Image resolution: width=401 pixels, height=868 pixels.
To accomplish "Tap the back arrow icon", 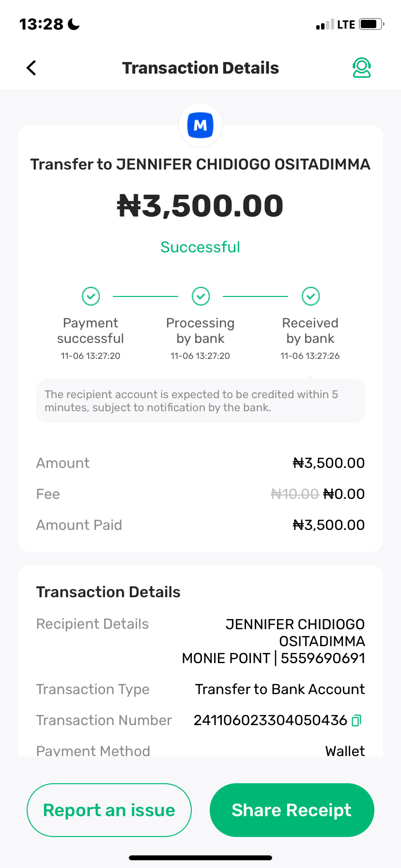I will tap(31, 68).
